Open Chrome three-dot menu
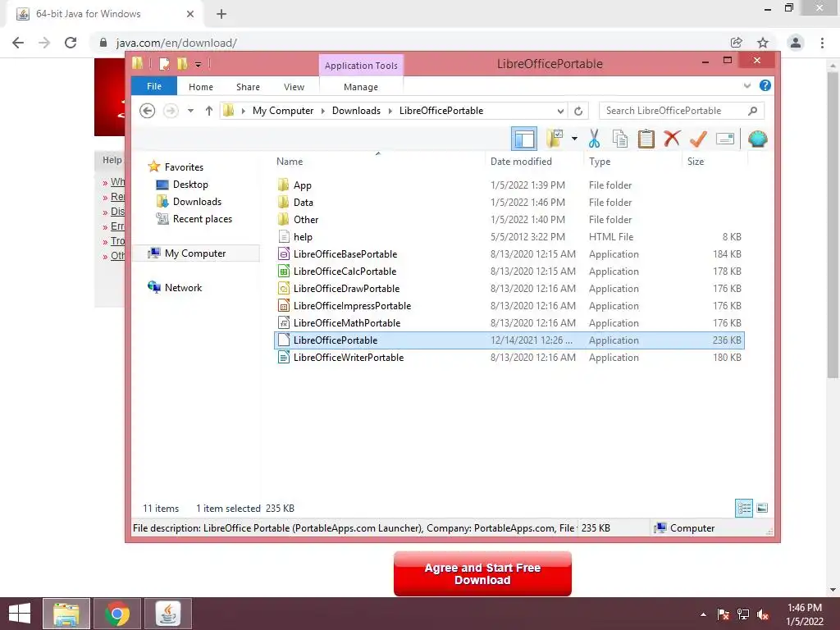 822,43
